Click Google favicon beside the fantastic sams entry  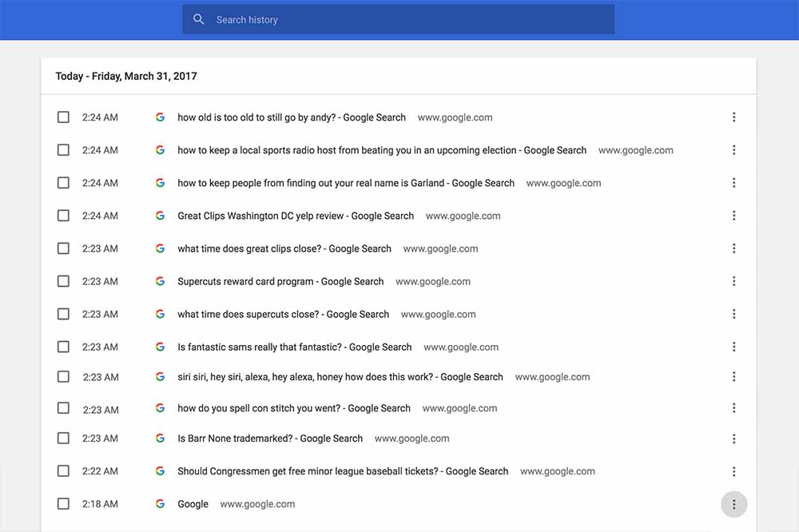tap(160, 347)
